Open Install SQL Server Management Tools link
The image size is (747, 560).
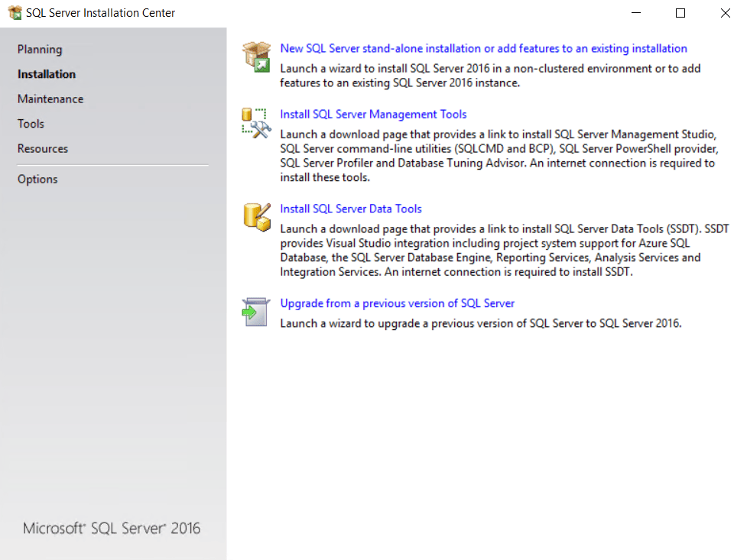[x=373, y=114]
